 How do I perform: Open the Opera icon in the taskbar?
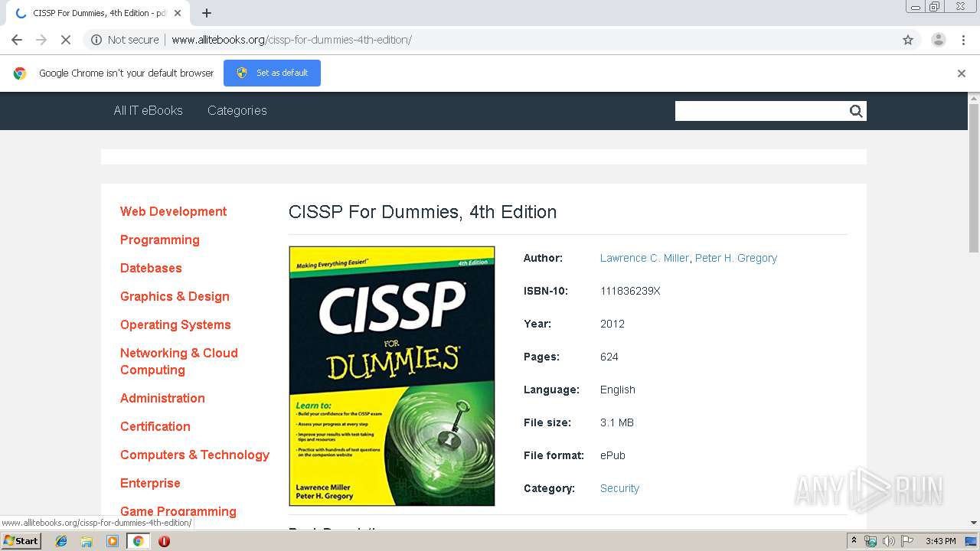164,541
